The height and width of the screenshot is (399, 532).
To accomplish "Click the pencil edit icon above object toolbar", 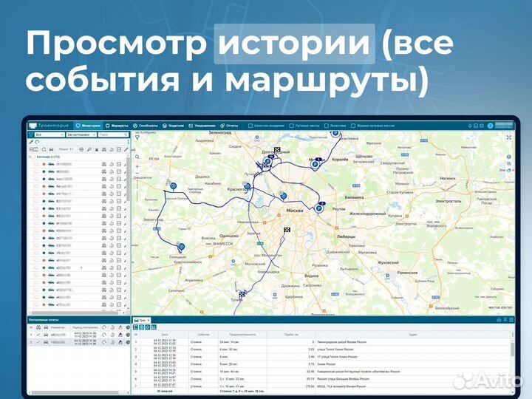I will [31, 142].
